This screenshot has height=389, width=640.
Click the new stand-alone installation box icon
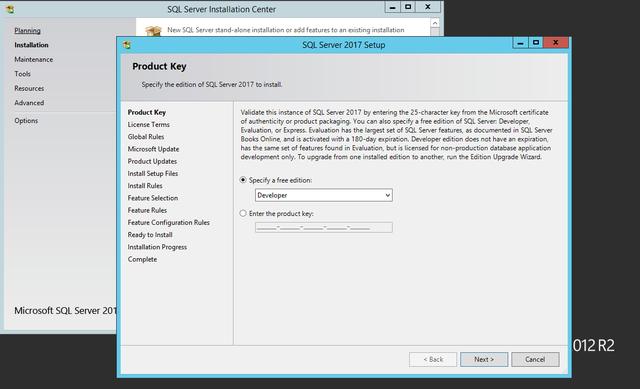tap(153, 30)
